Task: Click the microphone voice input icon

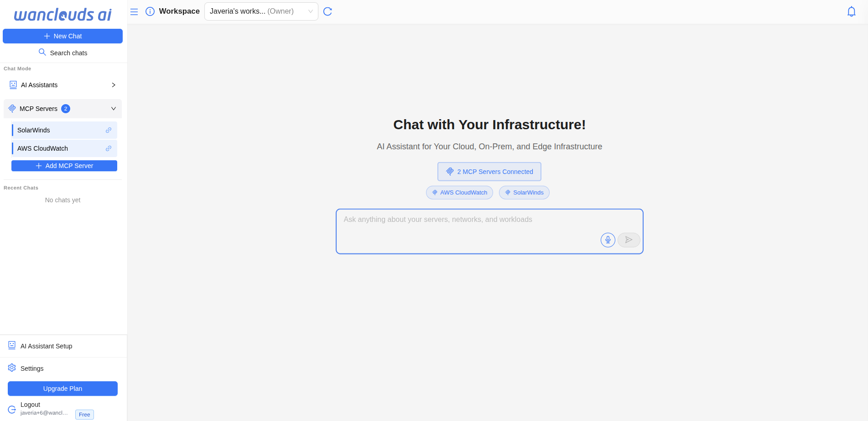Action: pos(608,240)
